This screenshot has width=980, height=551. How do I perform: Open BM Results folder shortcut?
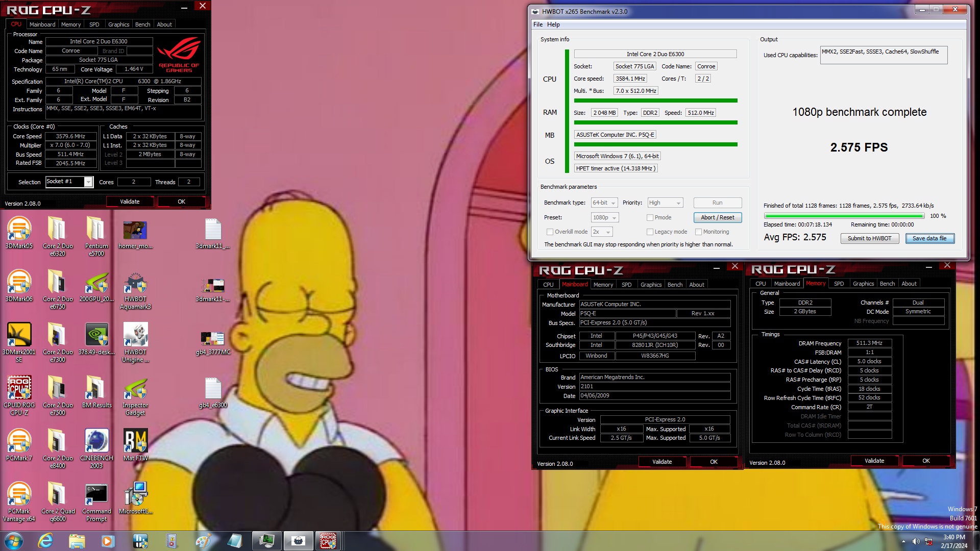96,392
